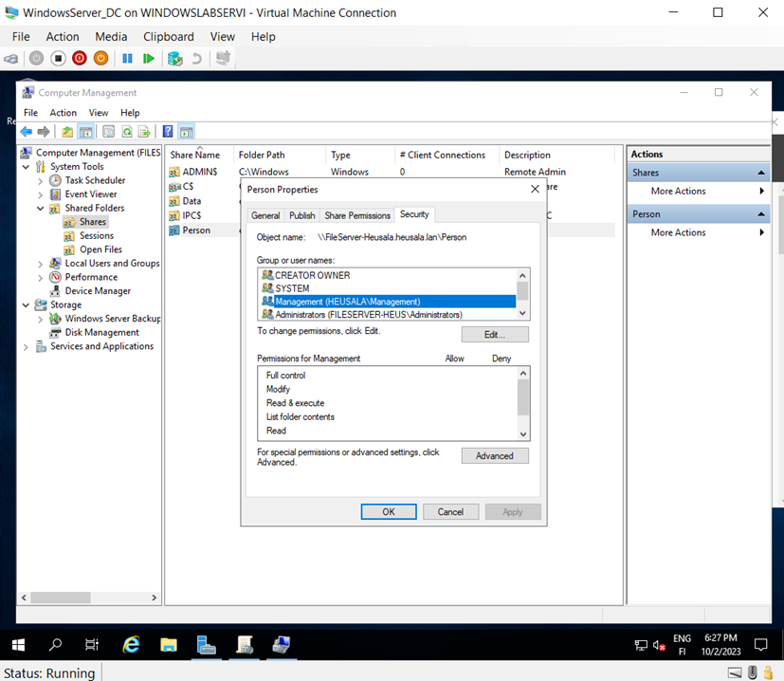Click the Ctrl+Alt+Delete icon in VM toolbar

pos(12,58)
